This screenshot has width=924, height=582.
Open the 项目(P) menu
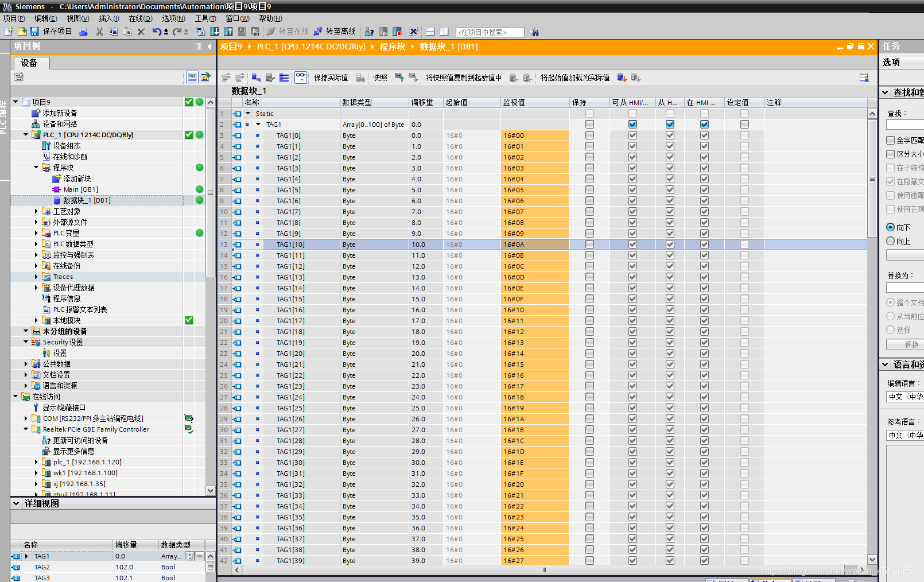point(14,18)
